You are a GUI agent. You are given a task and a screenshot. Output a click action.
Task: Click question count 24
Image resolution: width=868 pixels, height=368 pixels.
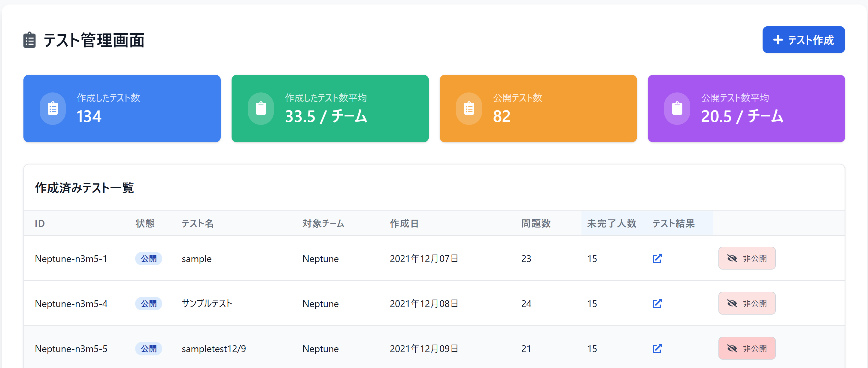tap(526, 304)
